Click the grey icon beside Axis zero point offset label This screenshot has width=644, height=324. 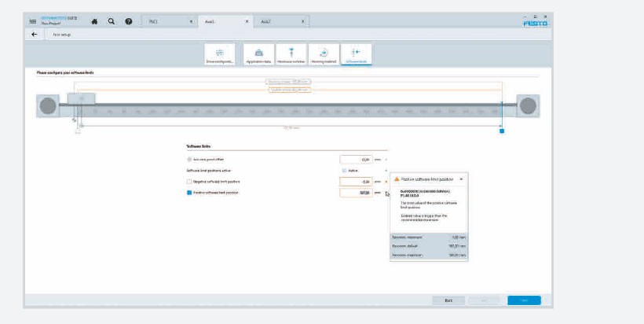point(189,159)
